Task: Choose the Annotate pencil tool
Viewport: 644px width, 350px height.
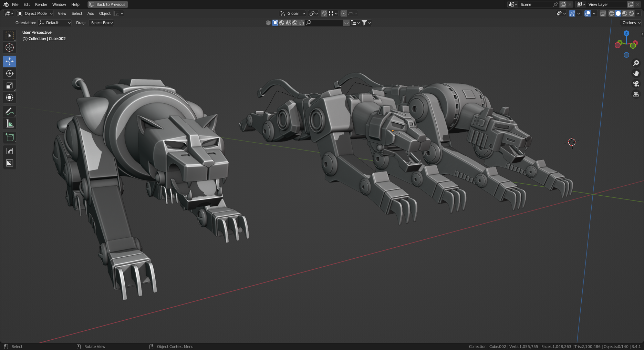Action: click(x=10, y=111)
